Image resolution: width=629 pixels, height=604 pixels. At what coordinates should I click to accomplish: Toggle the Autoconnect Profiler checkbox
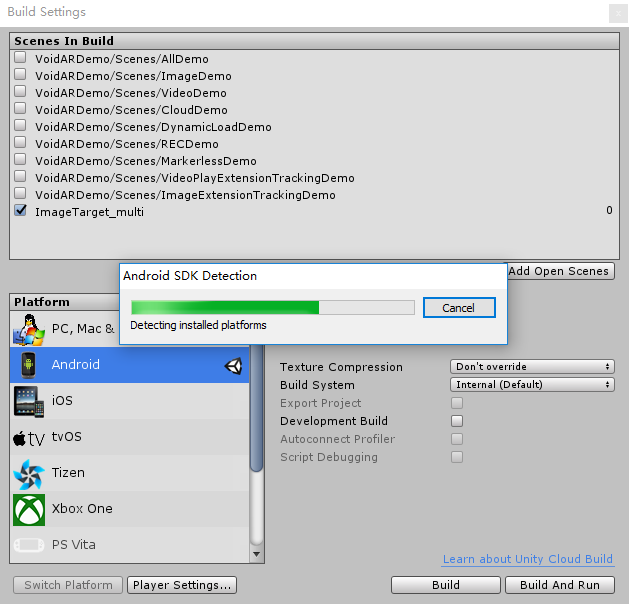(x=457, y=439)
